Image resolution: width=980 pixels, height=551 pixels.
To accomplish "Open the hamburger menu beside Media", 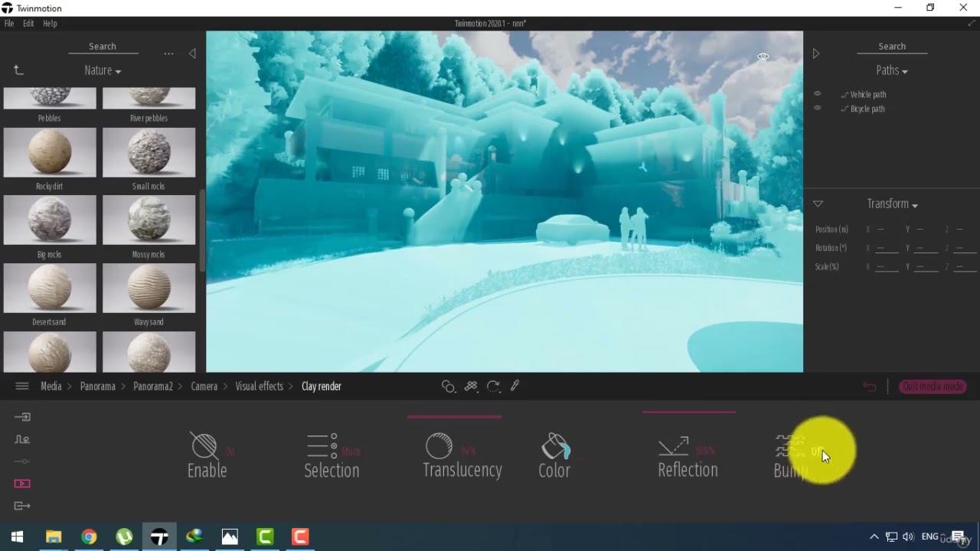I will [22, 386].
